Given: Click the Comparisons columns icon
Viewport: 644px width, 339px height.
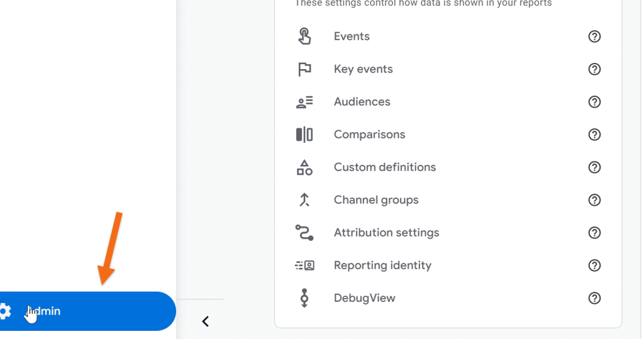Looking at the screenshot, I should pyautogui.click(x=304, y=135).
